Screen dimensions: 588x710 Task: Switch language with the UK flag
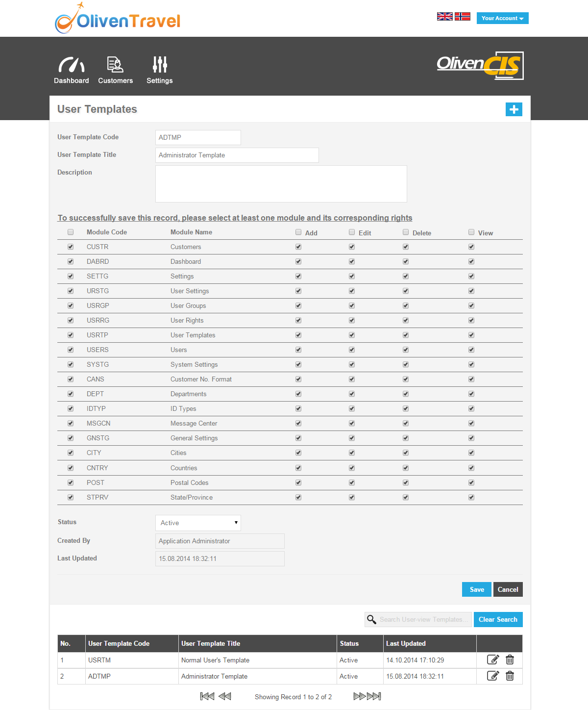(445, 16)
